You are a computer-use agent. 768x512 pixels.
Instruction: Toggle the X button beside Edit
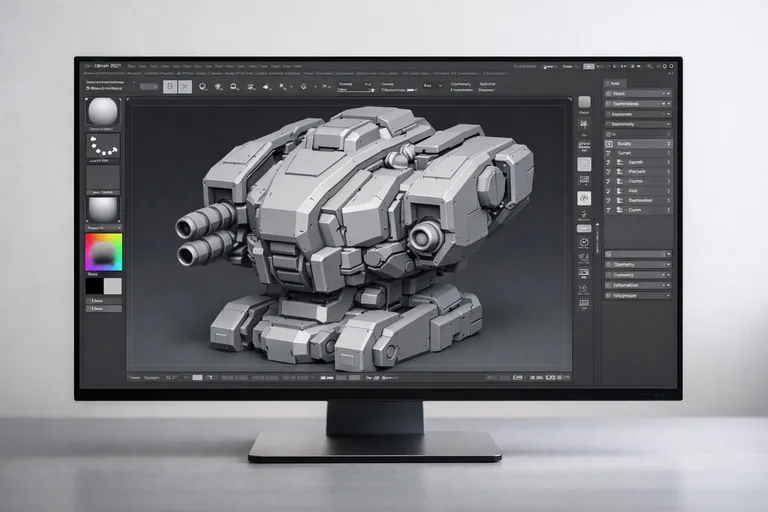point(185,87)
